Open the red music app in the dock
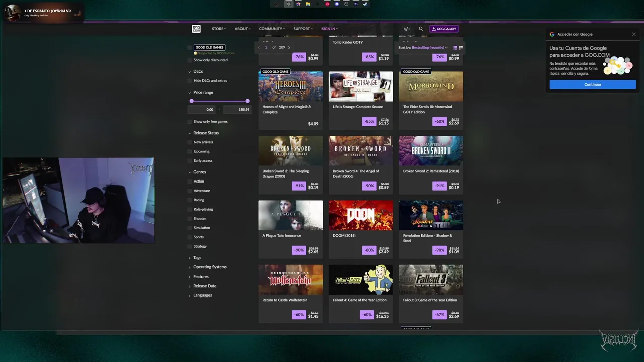The image size is (644, 362). click(327, 4)
